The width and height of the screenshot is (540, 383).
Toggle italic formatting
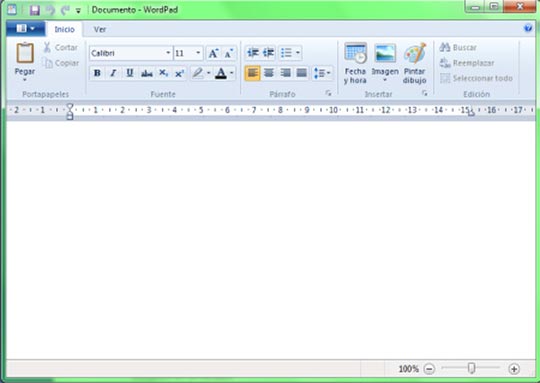click(x=113, y=73)
